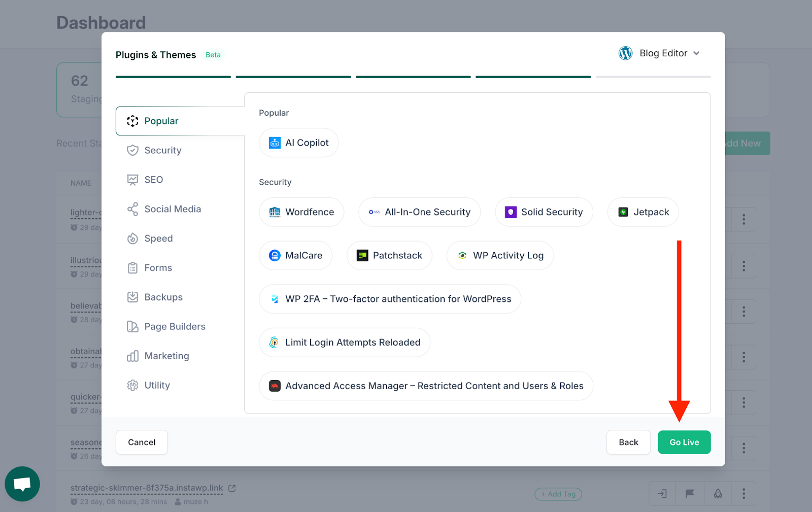Open three-dot menu on illustrious row
Image resolution: width=812 pixels, height=512 pixels.
click(x=744, y=266)
